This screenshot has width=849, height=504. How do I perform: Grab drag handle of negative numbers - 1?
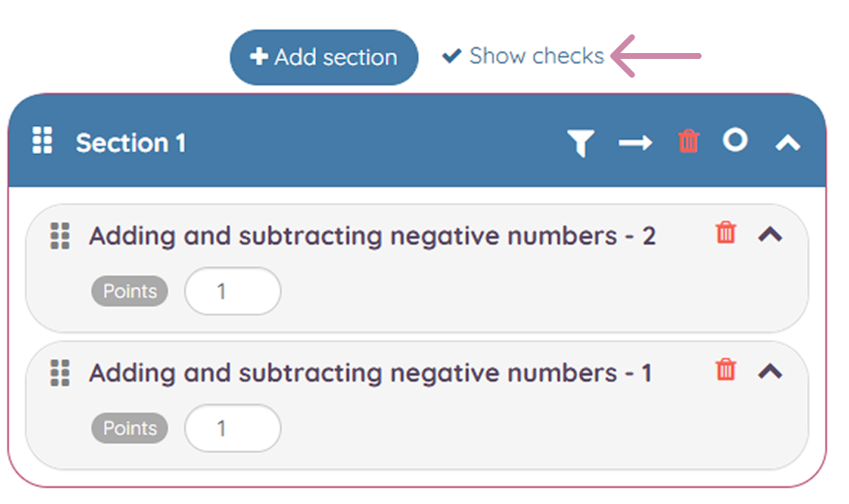(60, 373)
